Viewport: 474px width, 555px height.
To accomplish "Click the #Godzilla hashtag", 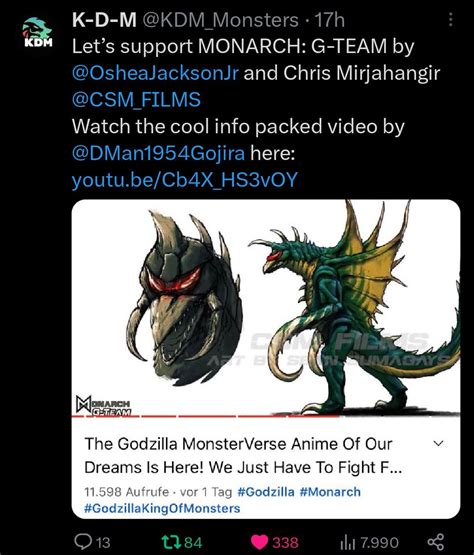I will (266, 492).
